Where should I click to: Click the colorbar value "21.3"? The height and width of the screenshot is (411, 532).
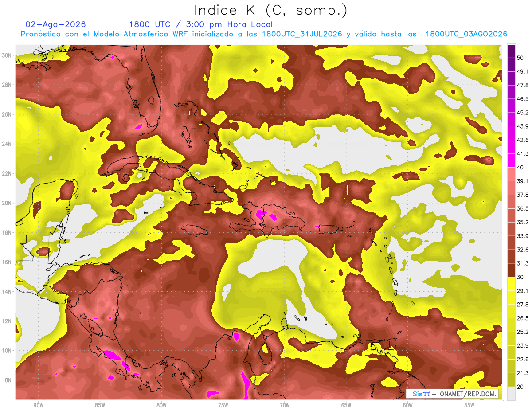(x=523, y=373)
